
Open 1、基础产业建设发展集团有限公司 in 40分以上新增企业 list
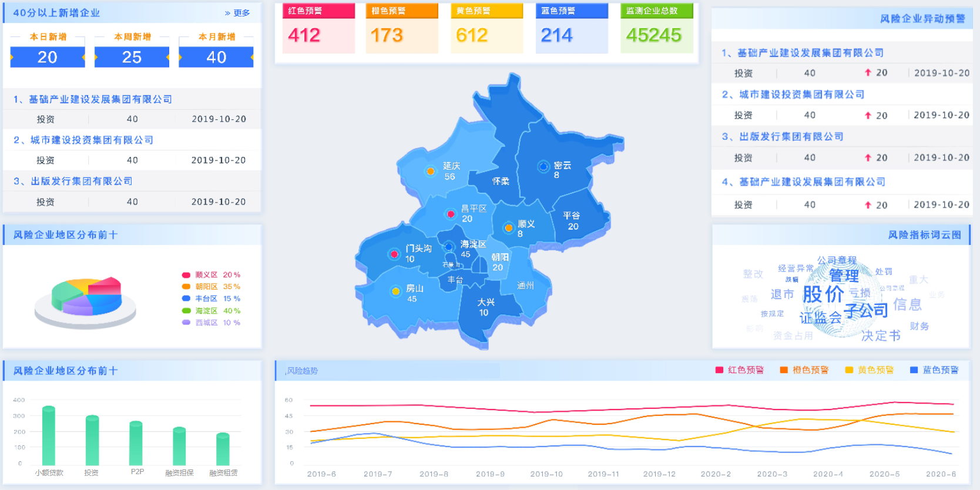93,99
